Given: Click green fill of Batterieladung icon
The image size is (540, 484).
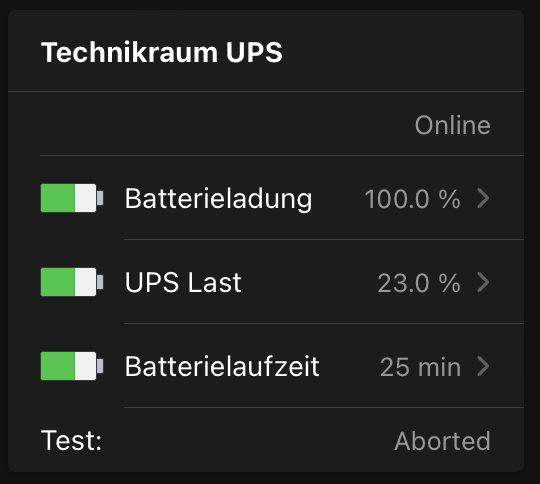Looking at the screenshot, I should 58,198.
